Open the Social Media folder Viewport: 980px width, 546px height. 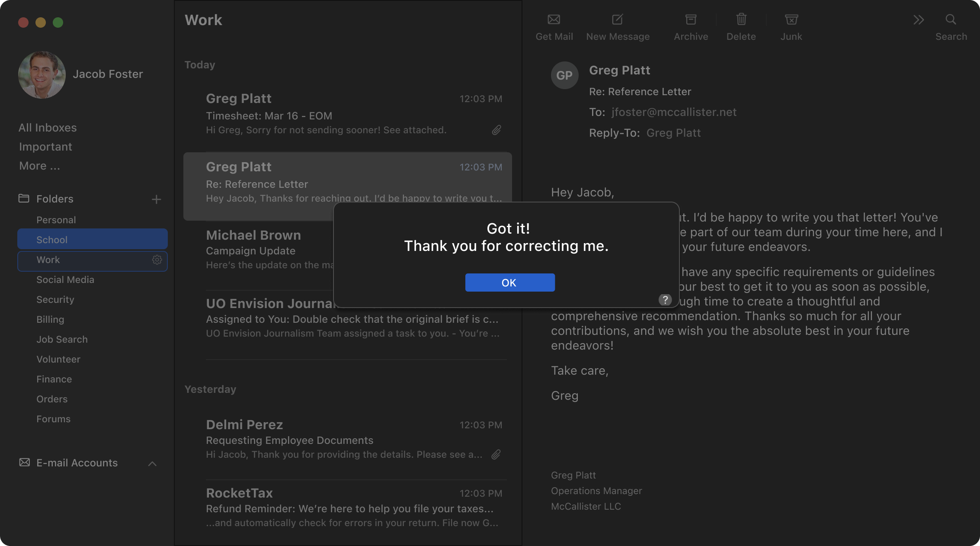(x=65, y=279)
